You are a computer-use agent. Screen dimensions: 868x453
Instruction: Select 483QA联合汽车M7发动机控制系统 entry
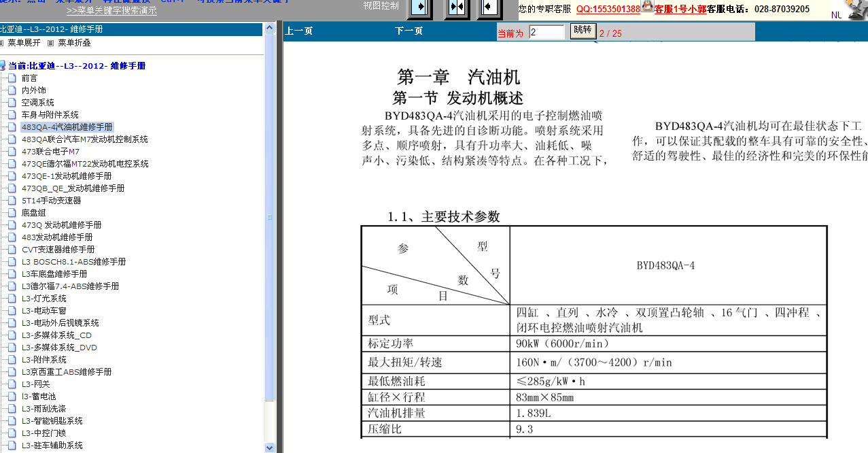coord(85,139)
